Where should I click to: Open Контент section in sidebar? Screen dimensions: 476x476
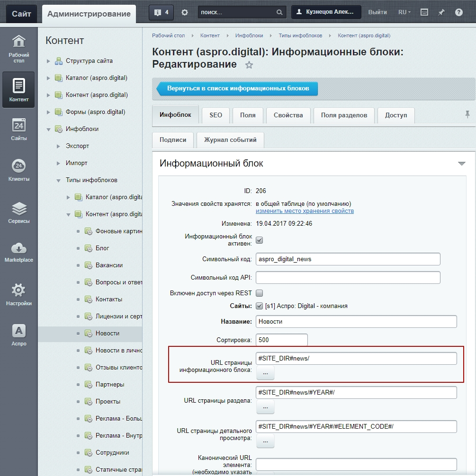(18, 90)
